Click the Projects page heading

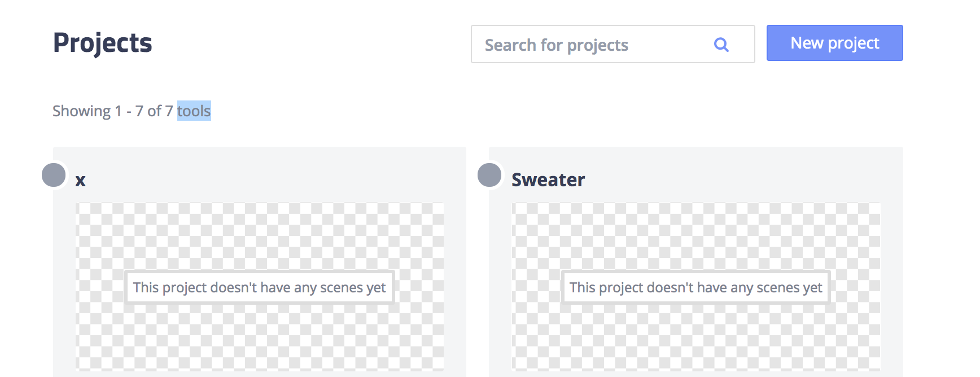tap(102, 43)
